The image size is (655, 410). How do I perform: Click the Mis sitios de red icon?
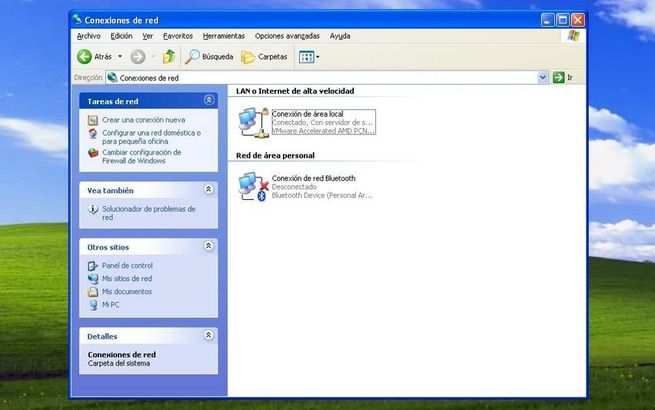coord(93,279)
